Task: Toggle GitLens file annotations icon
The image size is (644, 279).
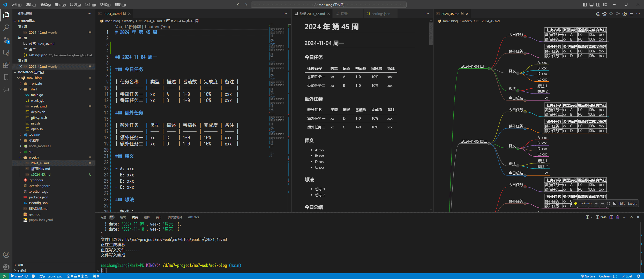Action: click(625, 14)
